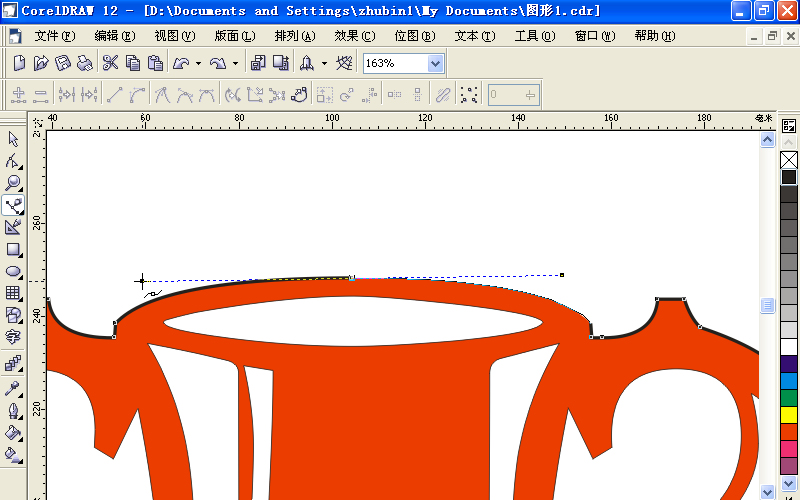Open the 位图 (Bitmaps) menu
800x500 pixels.
[415, 36]
